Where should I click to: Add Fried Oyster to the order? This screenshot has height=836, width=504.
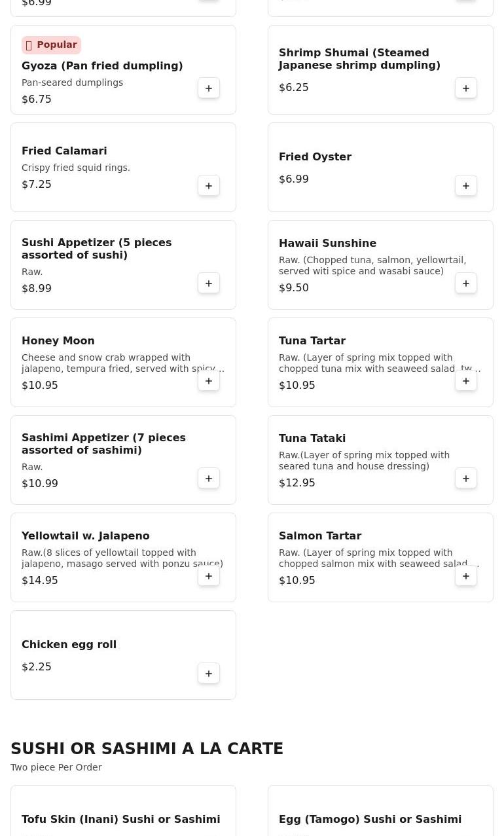click(466, 186)
